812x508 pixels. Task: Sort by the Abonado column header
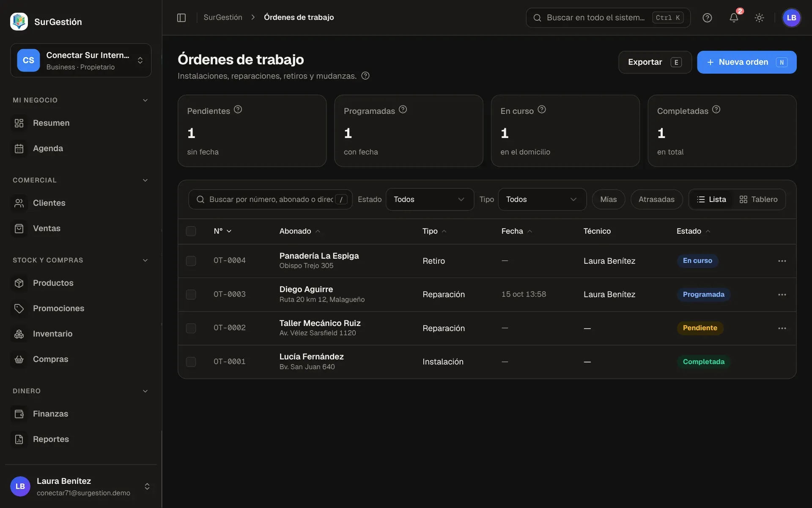pos(300,231)
